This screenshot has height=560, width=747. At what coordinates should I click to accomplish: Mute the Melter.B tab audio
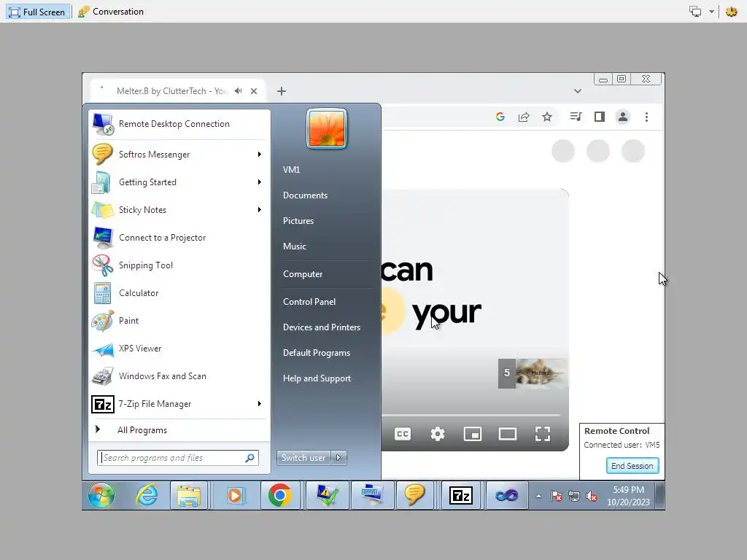[239, 91]
